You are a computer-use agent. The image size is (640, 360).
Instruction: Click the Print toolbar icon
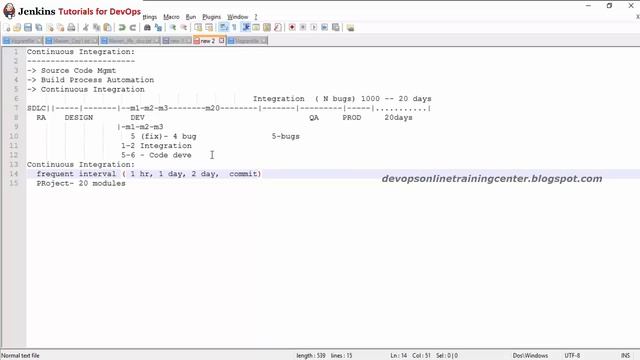point(71,28)
